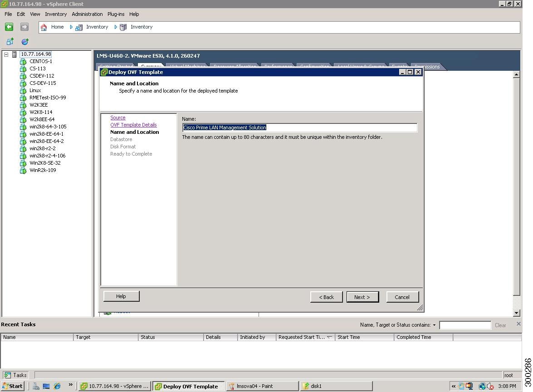Click the New Virtual Machine toolbar icon

click(10, 41)
